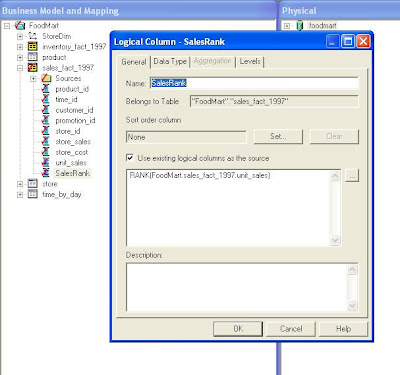Image resolution: width=400 pixels, height=375 pixels.
Task: Click the store_id column icon
Action: (x=46, y=131)
